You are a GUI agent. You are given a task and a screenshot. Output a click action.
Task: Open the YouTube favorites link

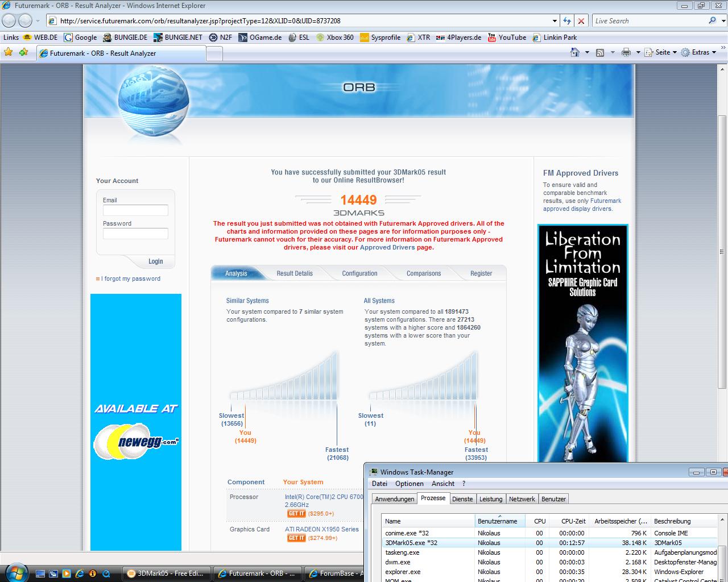click(507, 38)
